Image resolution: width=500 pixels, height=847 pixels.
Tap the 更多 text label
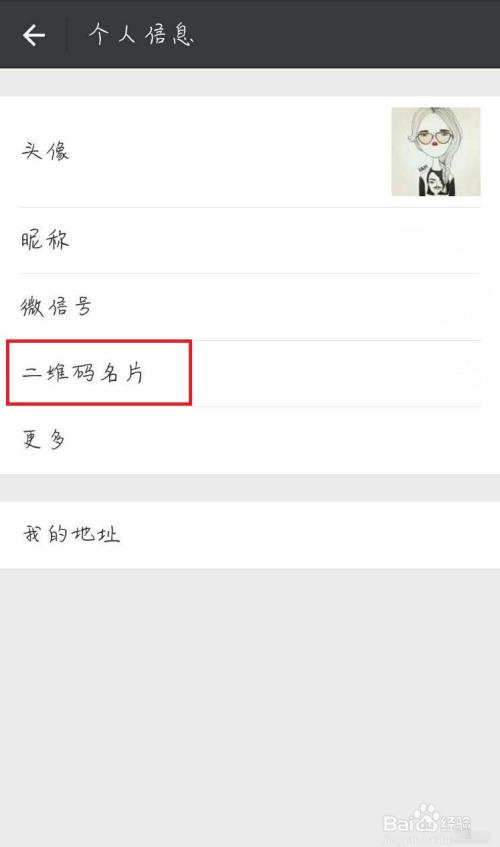(44, 439)
